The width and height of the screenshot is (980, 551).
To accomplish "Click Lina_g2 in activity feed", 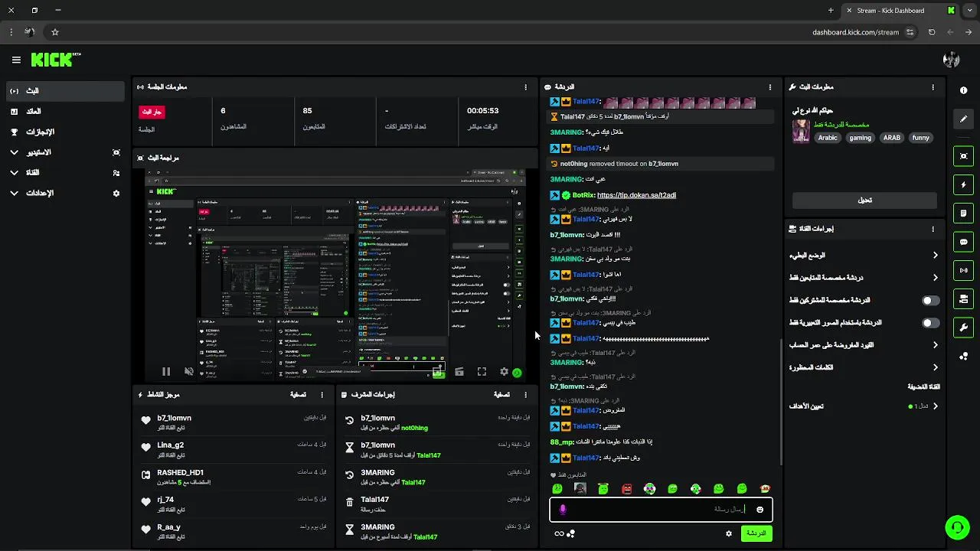I will click(x=171, y=445).
